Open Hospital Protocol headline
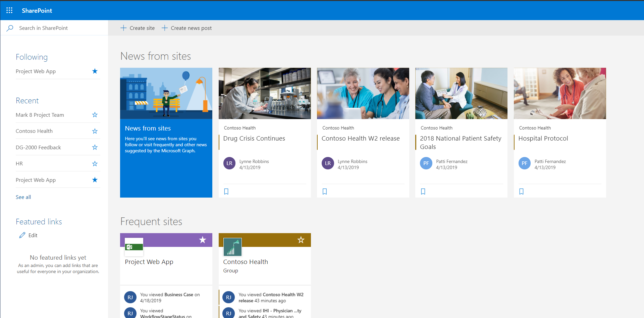The width and height of the screenshot is (644, 318). 543,138
